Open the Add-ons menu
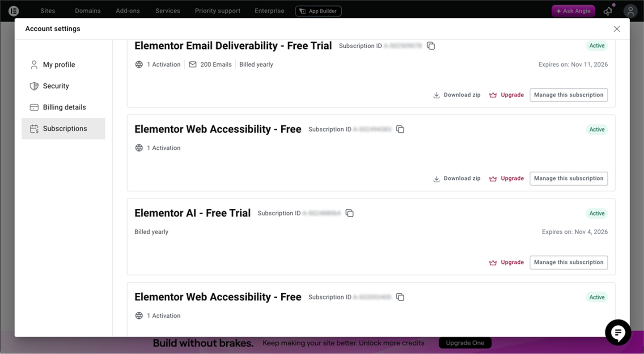Viewport: 644px width, 354px height. click(x=128, y=11)
